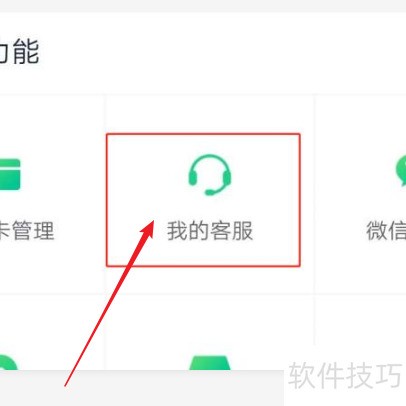406x406 pixels.
Task: Click the tip of the red arrow
Action: click(x=153, y=222)
